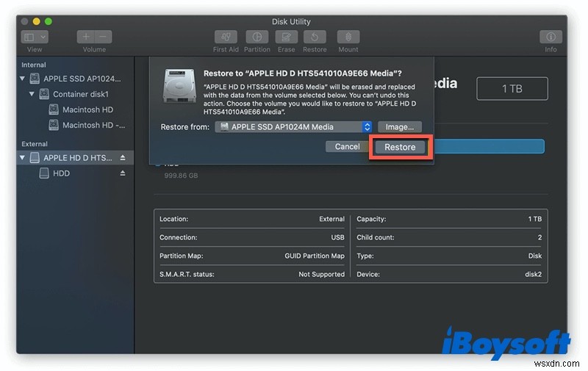This screenshot has width=588, height=371.
Task: Confirm with the Restore button
Action: tap(400, 147)
